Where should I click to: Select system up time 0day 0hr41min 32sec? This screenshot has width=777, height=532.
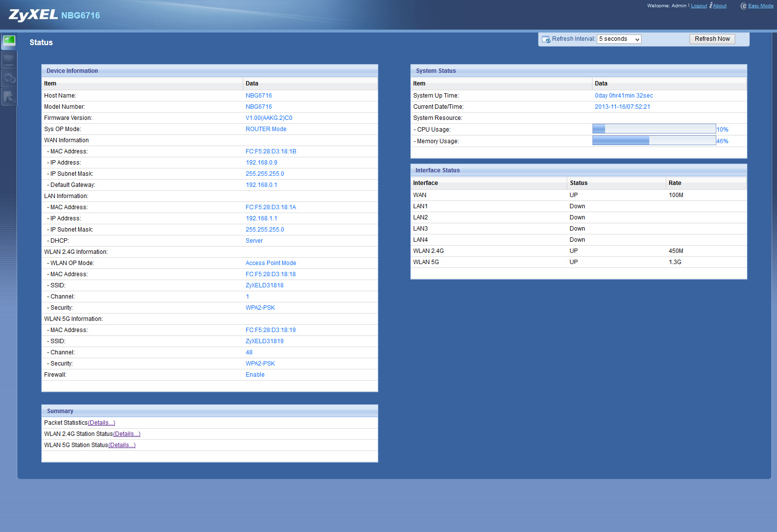624,96
